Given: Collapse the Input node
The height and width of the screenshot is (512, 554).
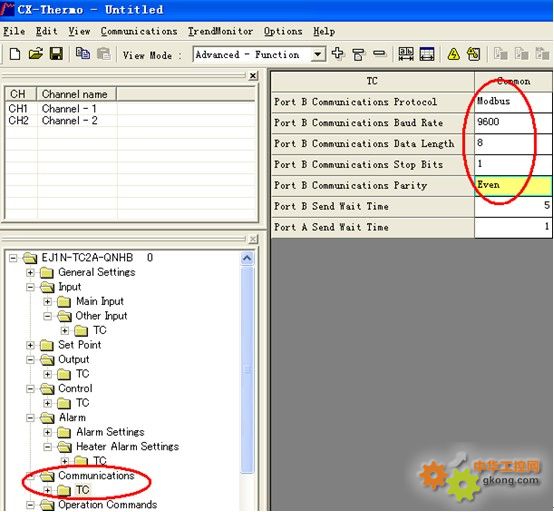Looking at the screenshot, I should [x=30, y=287].
